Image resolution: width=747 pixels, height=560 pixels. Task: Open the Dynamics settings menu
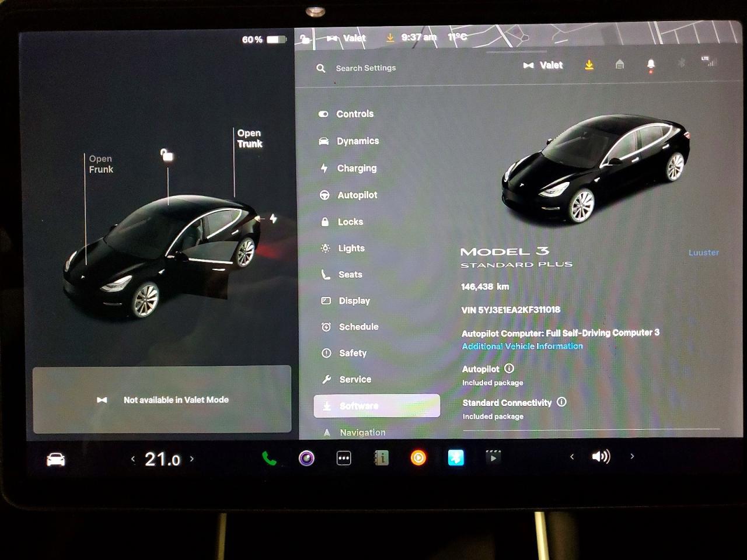pos(349,141)
